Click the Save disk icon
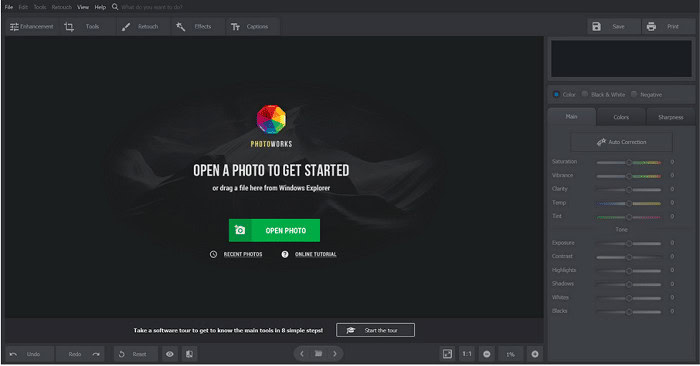This screenshot has width=700, height=366. tap(596, 27)
